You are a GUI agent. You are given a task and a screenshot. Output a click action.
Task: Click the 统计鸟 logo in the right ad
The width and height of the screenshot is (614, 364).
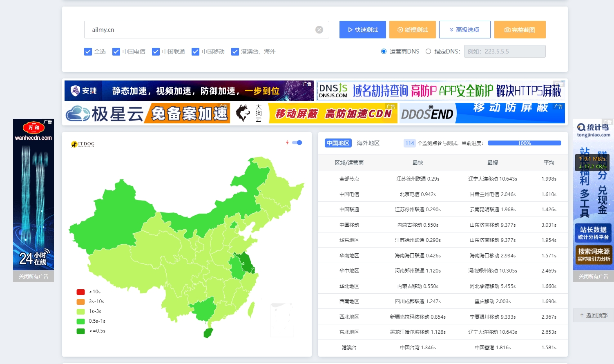tap(593, 130)
